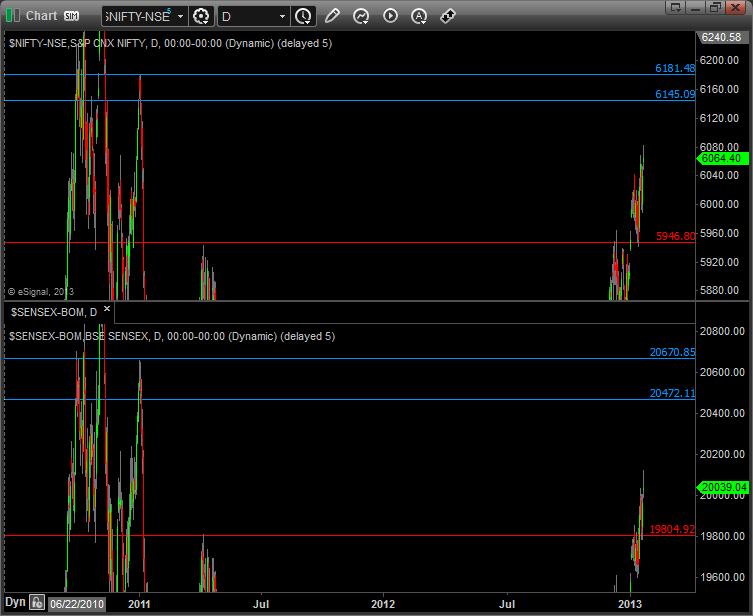Click the 20039.04 green price marker
The height and width of the screenshot is (616, 753).
(x=722, y=487)
